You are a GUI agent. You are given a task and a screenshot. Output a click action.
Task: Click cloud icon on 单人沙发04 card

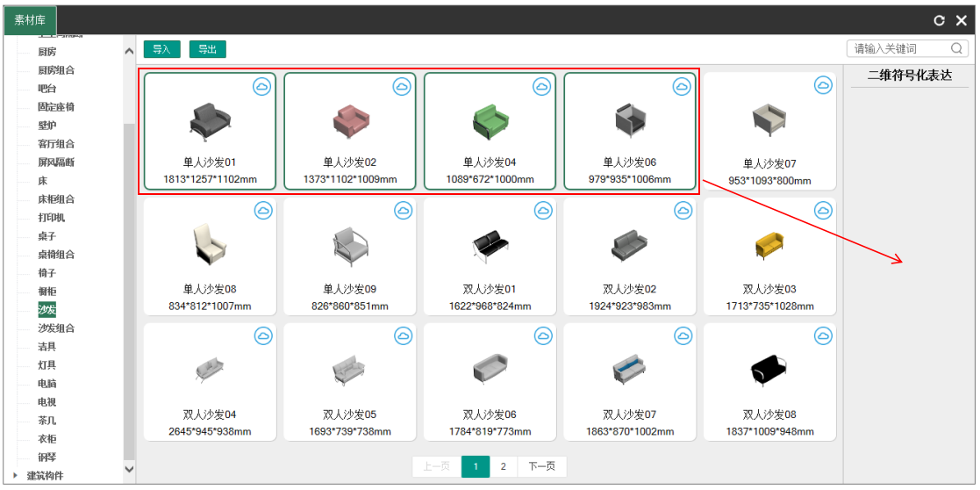(542, 87)
